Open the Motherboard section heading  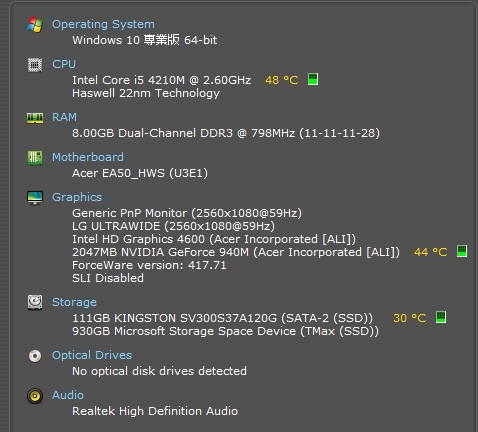(x=88, y=157)
